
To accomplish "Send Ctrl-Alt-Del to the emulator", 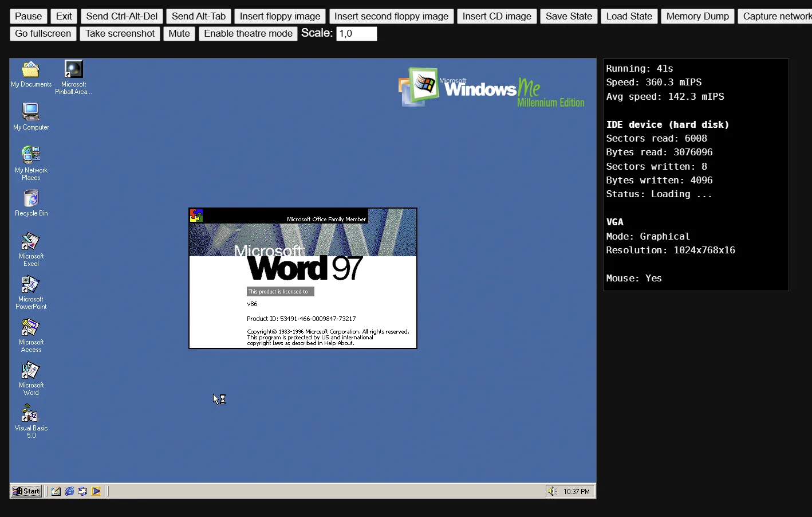I will point(122,16).
